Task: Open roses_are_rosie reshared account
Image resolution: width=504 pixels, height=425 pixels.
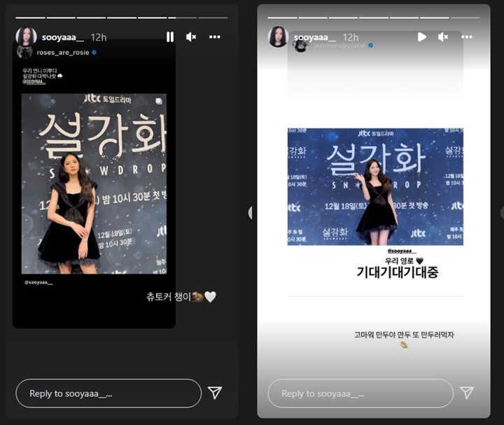Action: (63, 53)
